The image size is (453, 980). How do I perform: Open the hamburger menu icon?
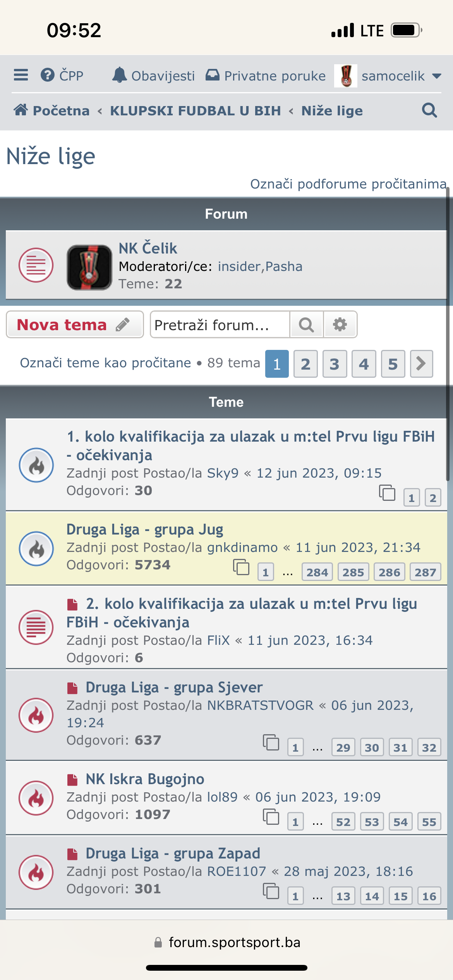click(21, 75)
